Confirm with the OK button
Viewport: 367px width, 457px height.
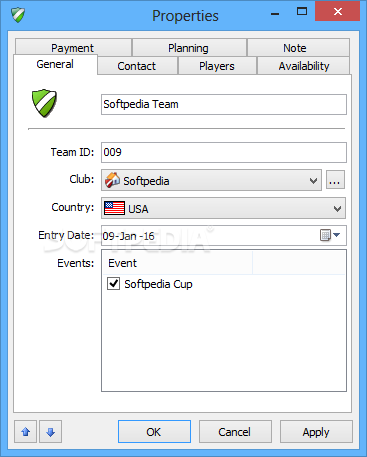click(x=154, y=432)
